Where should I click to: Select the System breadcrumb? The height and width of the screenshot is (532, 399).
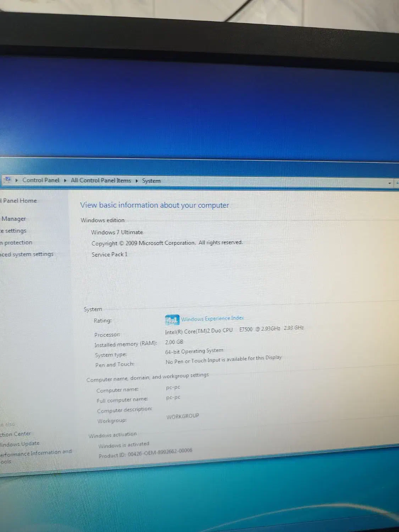tap(151, 181)
